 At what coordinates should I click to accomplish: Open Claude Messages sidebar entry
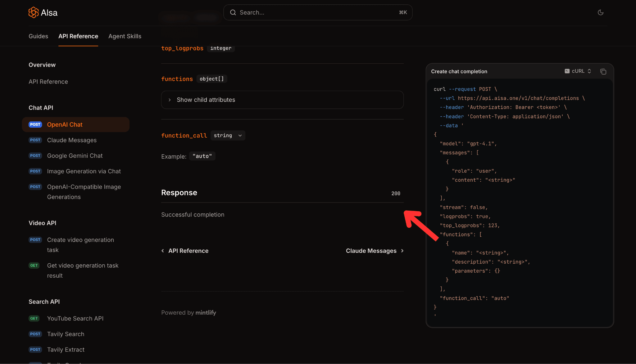pyautogui.click(x=72, y=140)
